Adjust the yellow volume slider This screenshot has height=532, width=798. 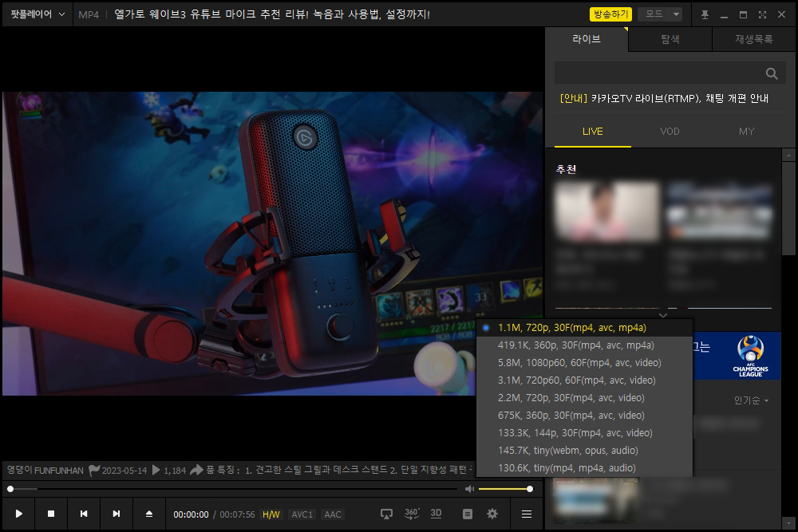point(505,489)
